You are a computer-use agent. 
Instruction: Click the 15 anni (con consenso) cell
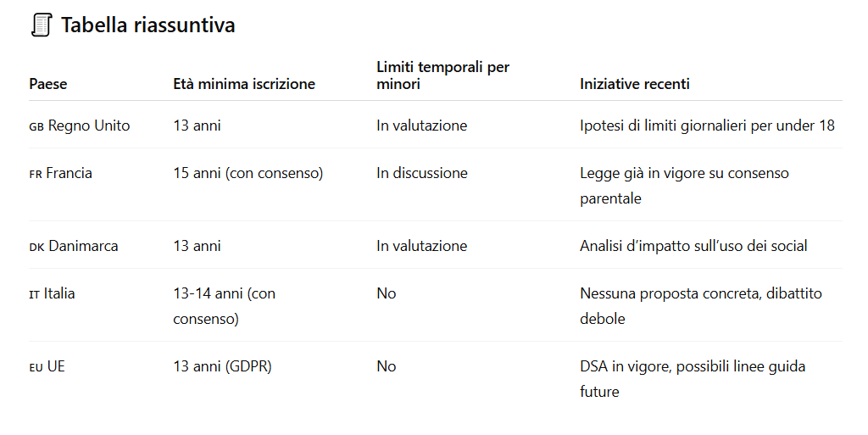click(248, 173)
